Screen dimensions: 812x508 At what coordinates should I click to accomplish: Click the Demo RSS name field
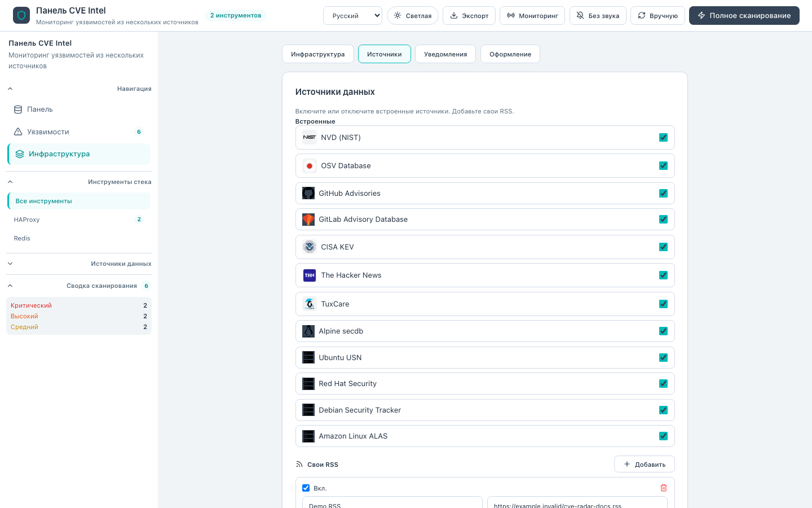392,502
